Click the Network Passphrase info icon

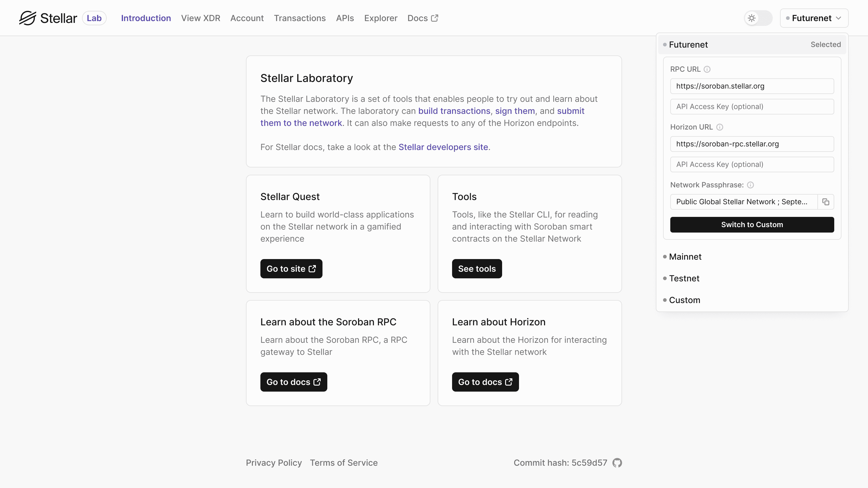[x=750, y=185]
